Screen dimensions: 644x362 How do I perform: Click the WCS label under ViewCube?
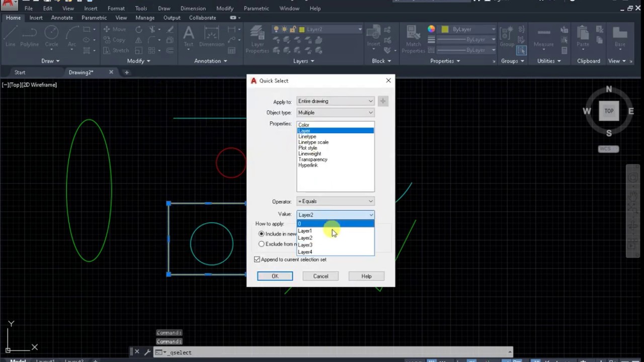tap(608, 149)
